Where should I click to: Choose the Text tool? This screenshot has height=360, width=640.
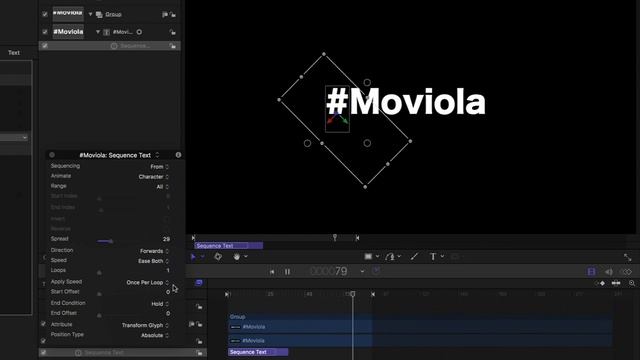pos(433,257)
